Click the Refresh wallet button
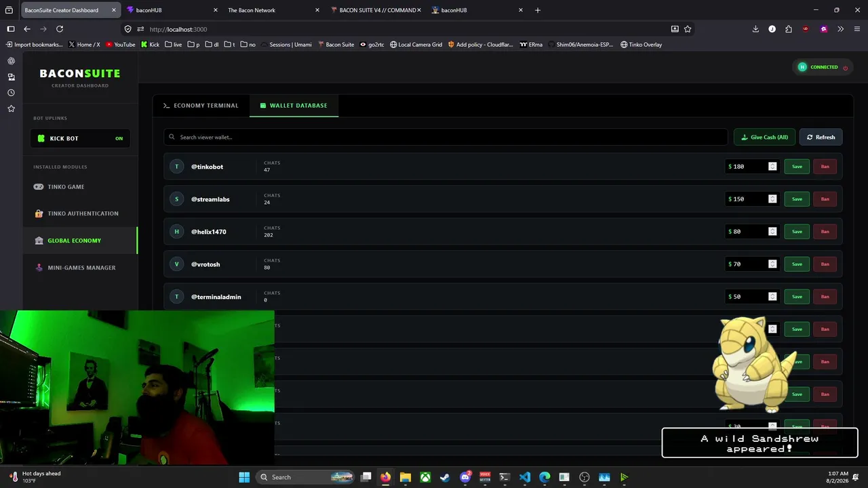 coord(821,137)
